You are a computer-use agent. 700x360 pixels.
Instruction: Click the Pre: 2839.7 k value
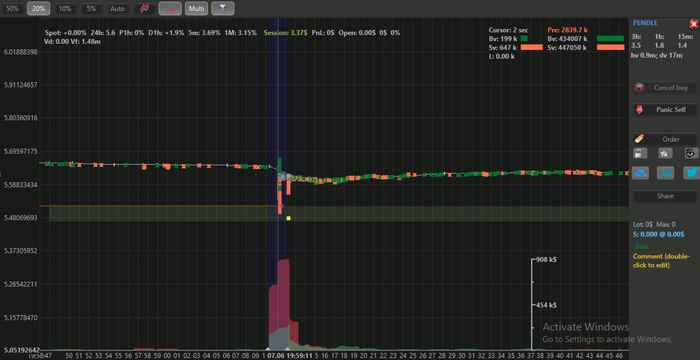[x=567, y=30]
